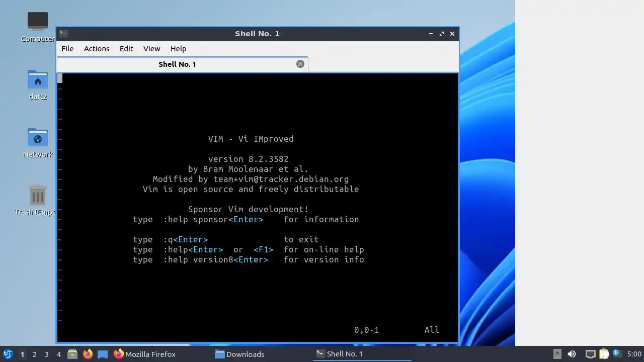Open the Trash desktop icon
644x362 pixels.
37,200
